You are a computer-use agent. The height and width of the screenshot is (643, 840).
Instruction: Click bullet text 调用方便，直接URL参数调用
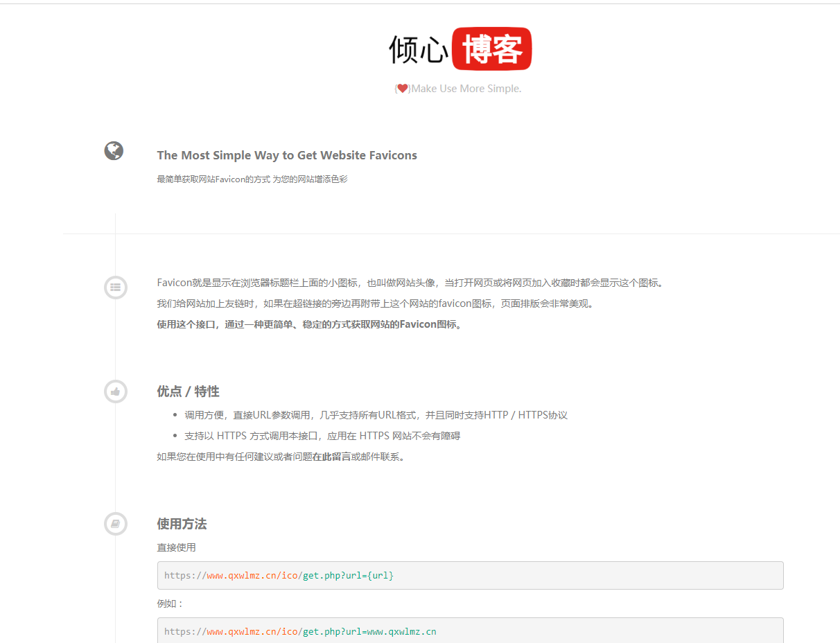[376, 415]
